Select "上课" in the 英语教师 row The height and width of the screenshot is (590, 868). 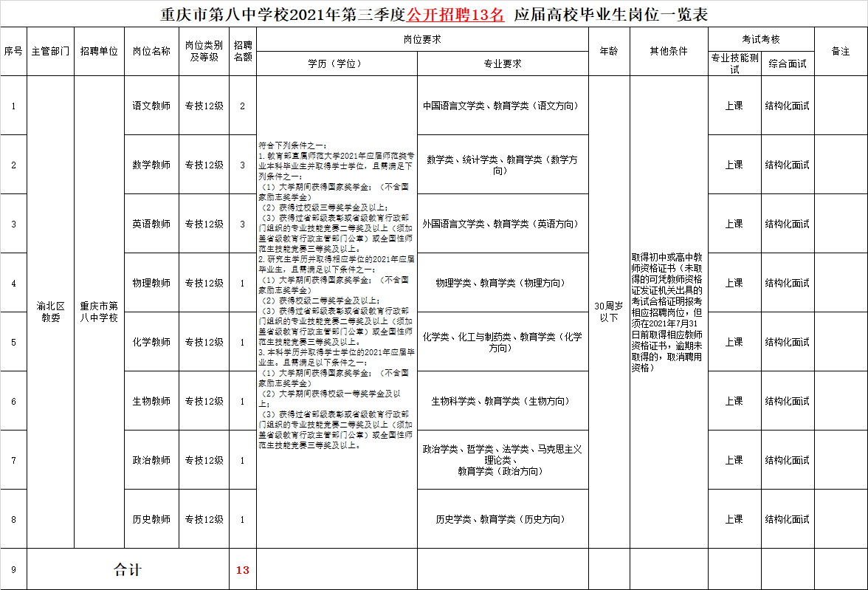click(x=734, y=224)
